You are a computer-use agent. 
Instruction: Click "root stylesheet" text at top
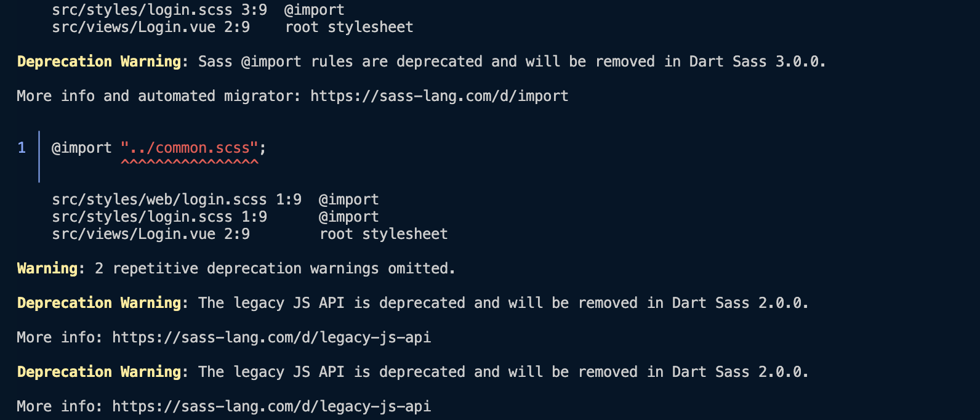[x=349, y=27]
